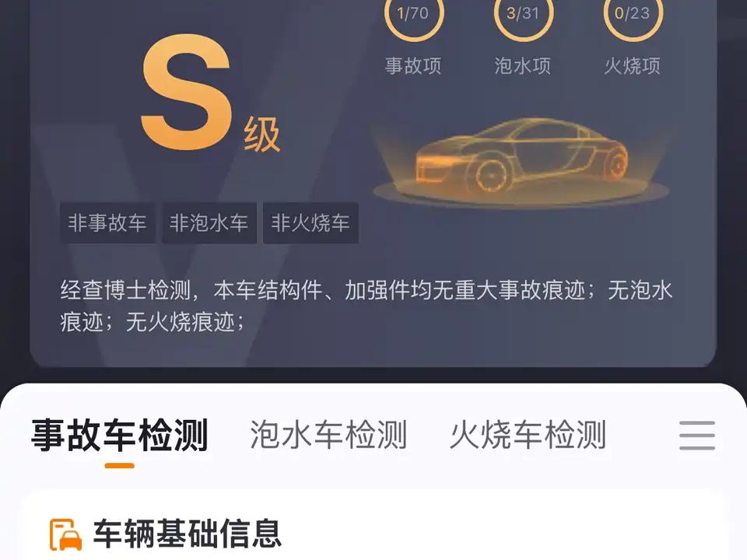Tap the 事故项 label
Image resolution: width=747 pixels, height=560 pixels.
pos(413,65)
